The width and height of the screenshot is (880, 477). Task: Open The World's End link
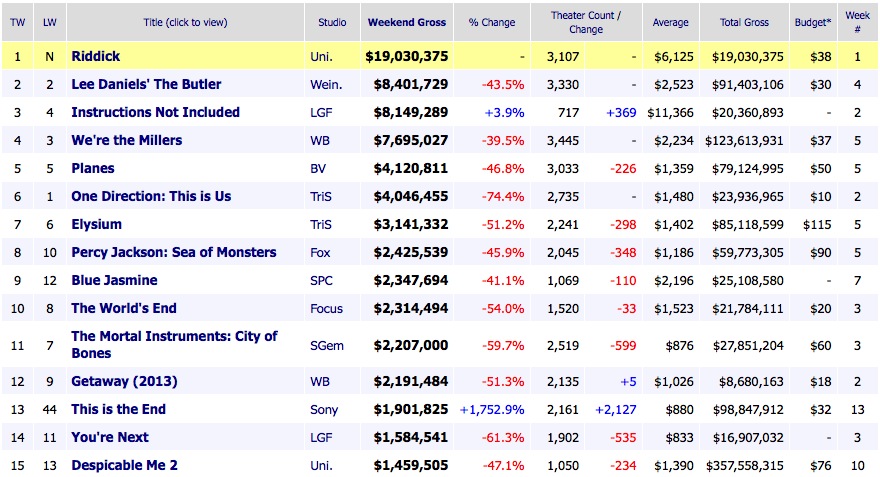[123, 309]
